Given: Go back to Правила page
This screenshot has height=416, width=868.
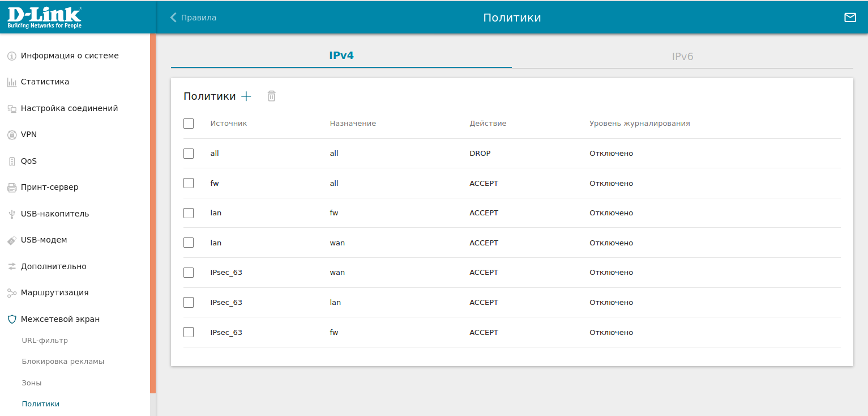Looking at the screenshot, I should click(193, 18).
